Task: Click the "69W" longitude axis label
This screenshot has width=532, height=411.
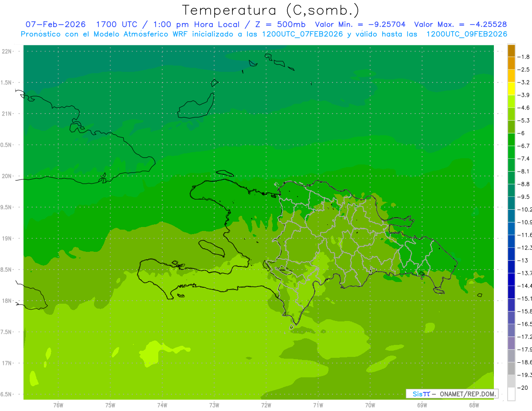Action: (x=422, y=405)
